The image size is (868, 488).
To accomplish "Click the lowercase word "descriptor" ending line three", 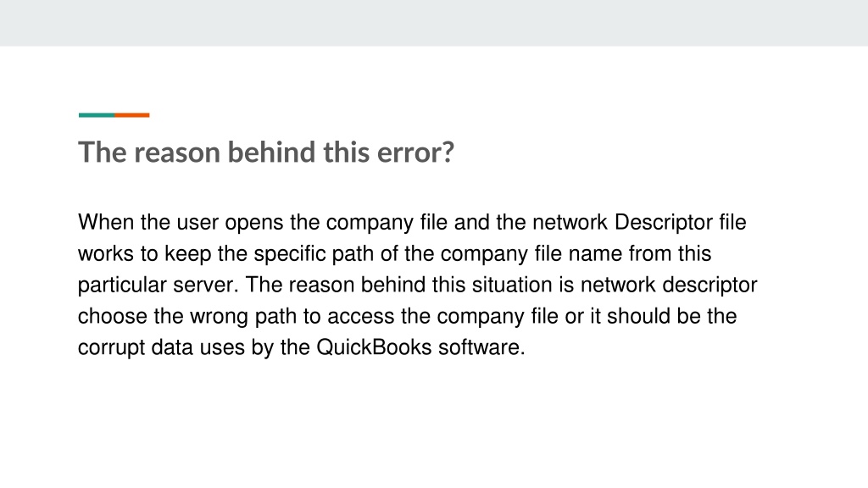I will point(709,285).
